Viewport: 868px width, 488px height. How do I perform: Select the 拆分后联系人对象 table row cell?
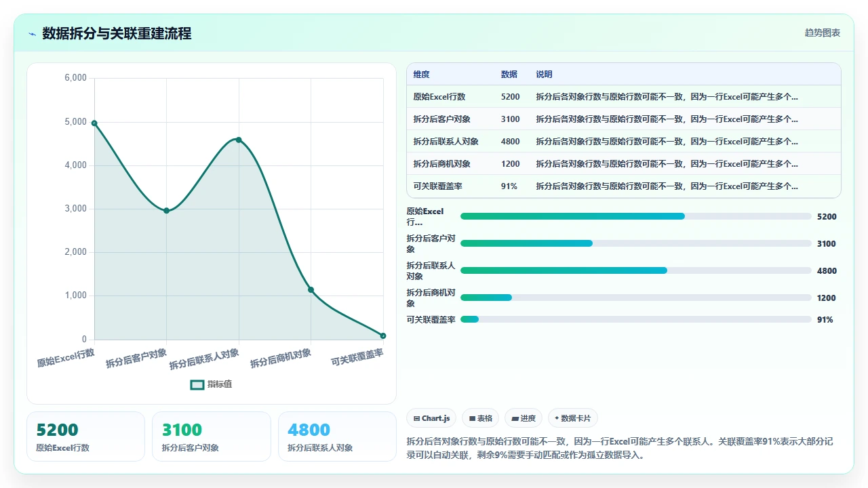[x=446, y=142]
